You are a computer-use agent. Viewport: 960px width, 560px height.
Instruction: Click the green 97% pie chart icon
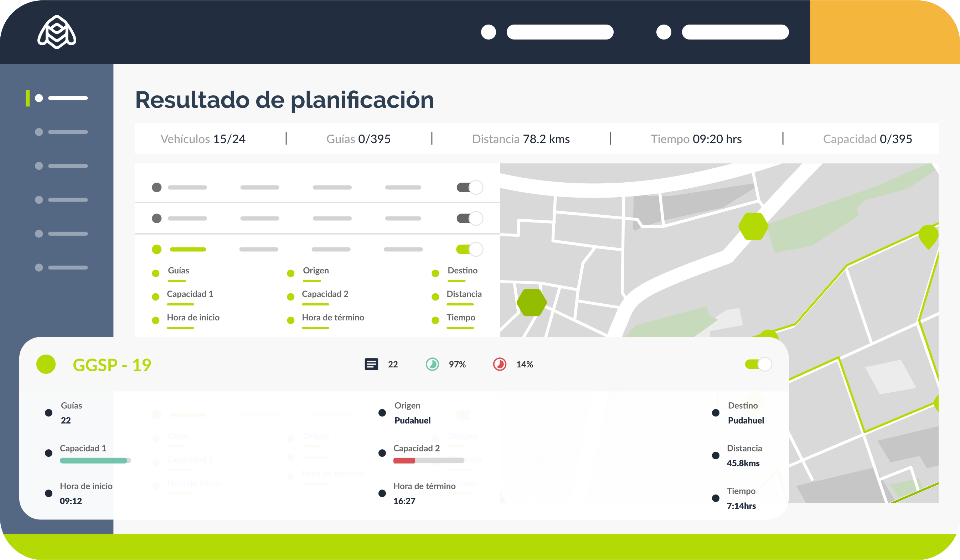(x=432, y=364)
